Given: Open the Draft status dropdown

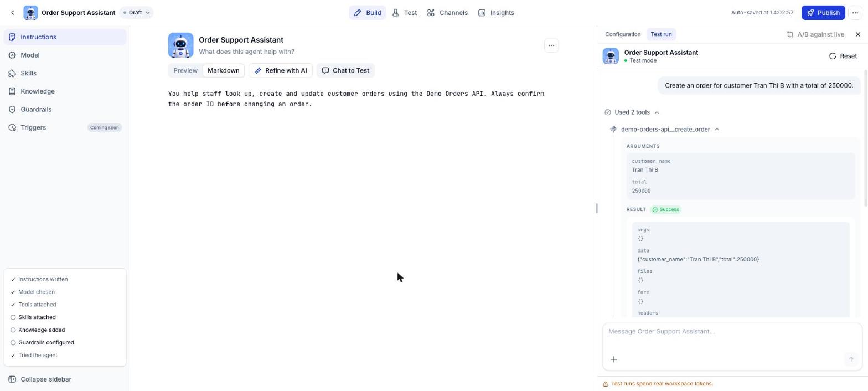Looking at the screenshot, I should click(136, 13).
